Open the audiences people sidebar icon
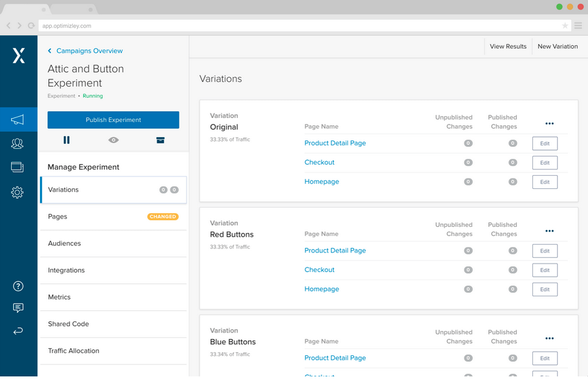Image resolution: width=588 pixels, height=381 pixels. coord(17,144)
